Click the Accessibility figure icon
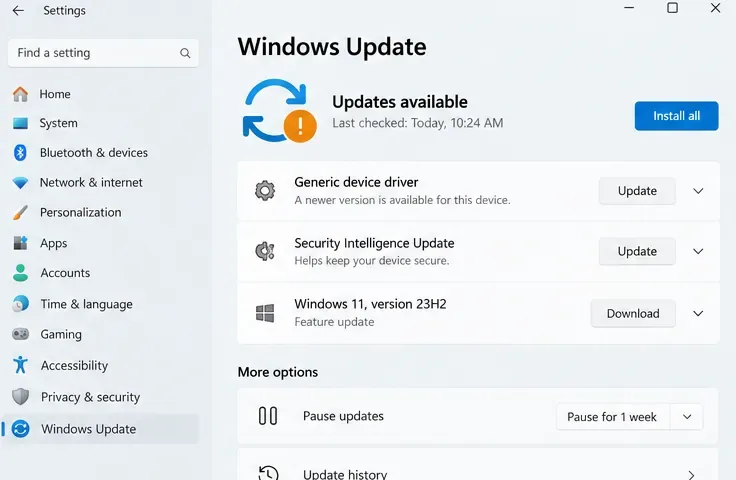Screen dimensions: 736x480 point(20,365)
